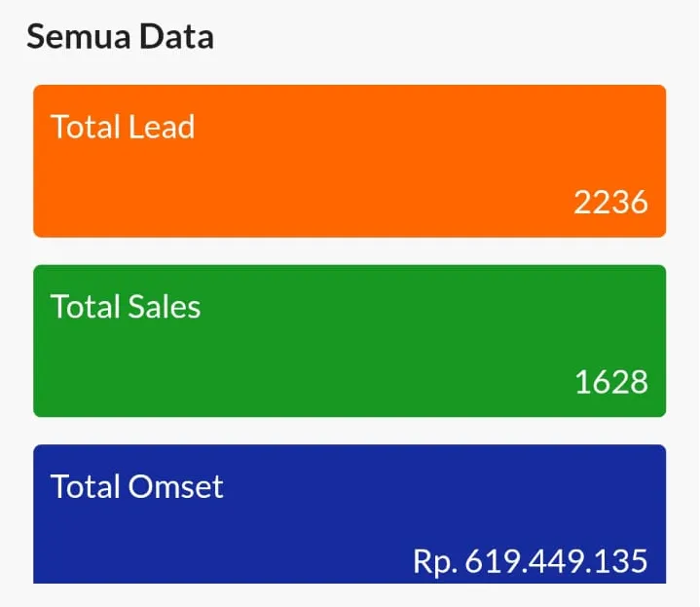Click the word Lead on orange card
The width and height of the screenshot is (700, 607).
162,127
